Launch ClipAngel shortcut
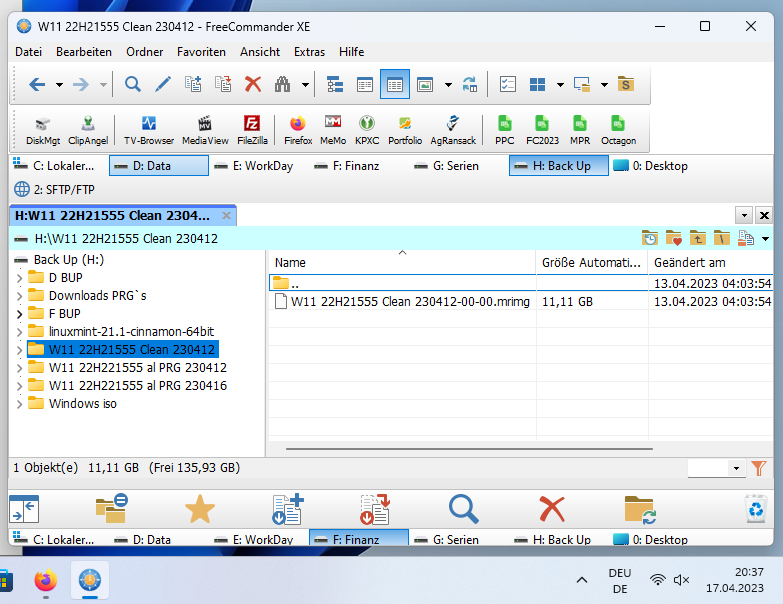Screen dimensions: 783x604 [x=88, y=130]
